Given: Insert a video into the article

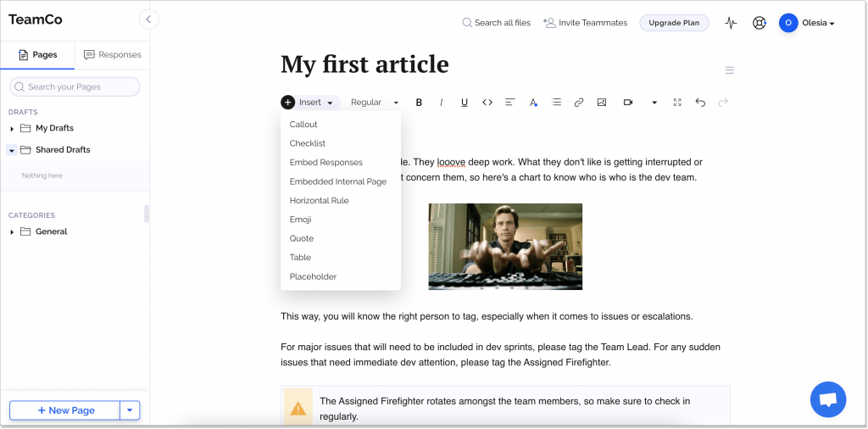Looking at the screenshot, I should pyautogui.click(x=628, y=103).
